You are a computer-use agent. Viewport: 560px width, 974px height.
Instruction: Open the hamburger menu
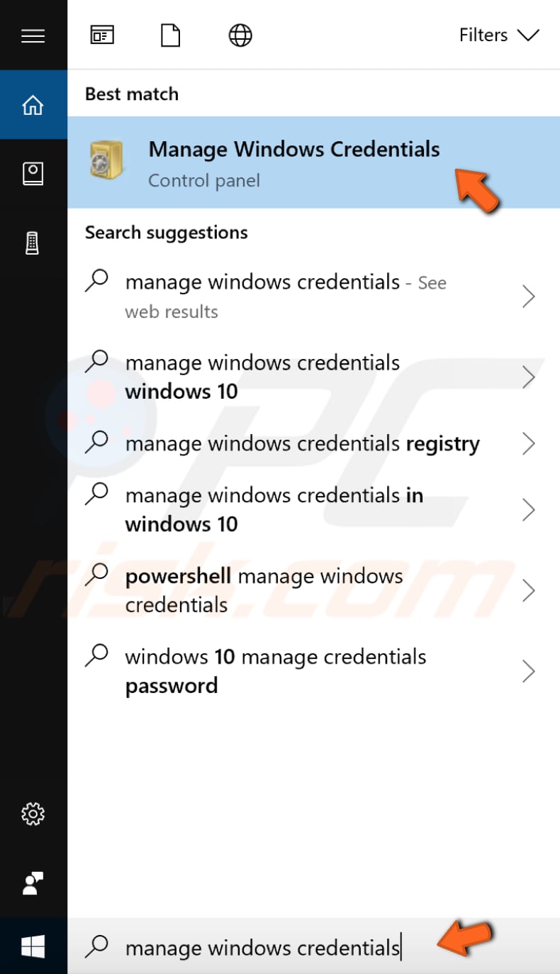(33, 35)
